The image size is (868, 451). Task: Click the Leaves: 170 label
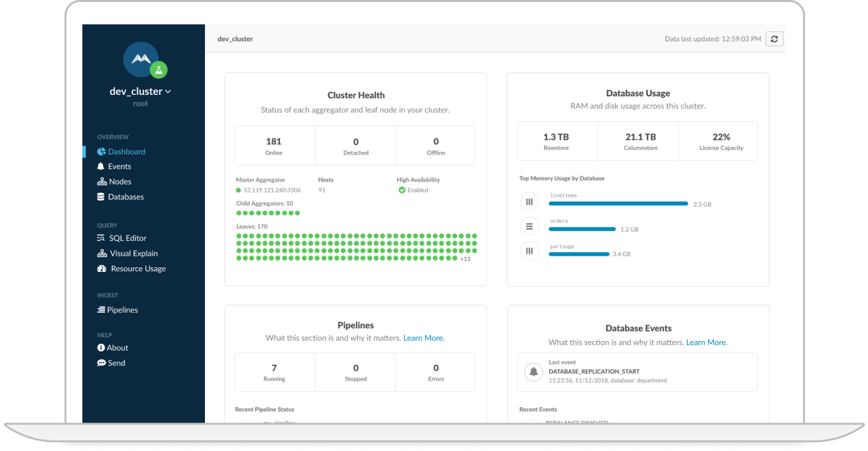click(252, 226)
